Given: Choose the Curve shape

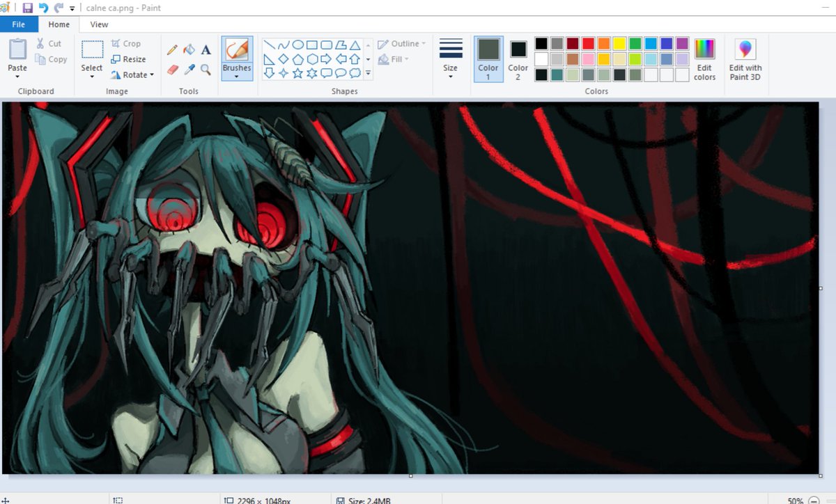Looking at the screenshot, I should pyautogui.click(x=283, y=45).
